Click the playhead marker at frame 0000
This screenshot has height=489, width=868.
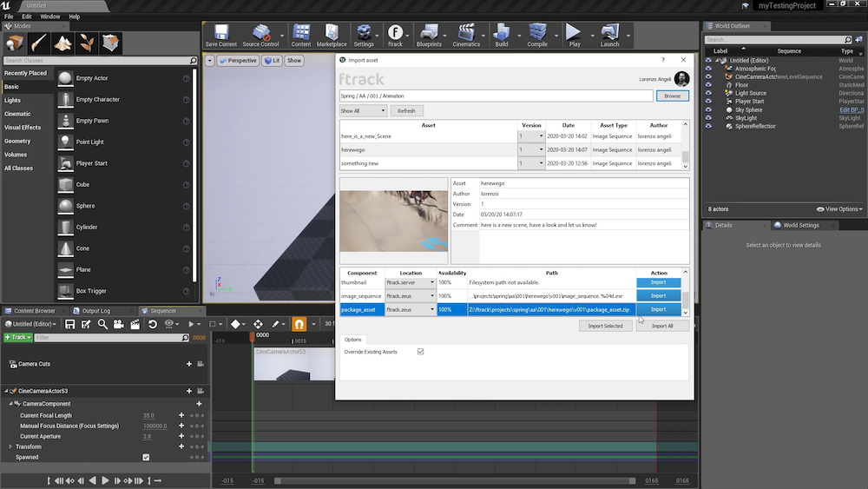click(x=252, y=336)
